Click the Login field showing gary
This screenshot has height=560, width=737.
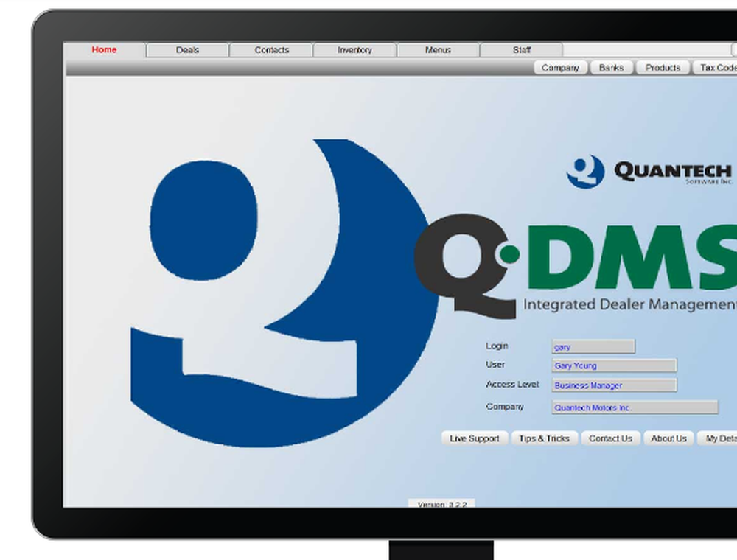pyautogui.click(x=592, y=346)
